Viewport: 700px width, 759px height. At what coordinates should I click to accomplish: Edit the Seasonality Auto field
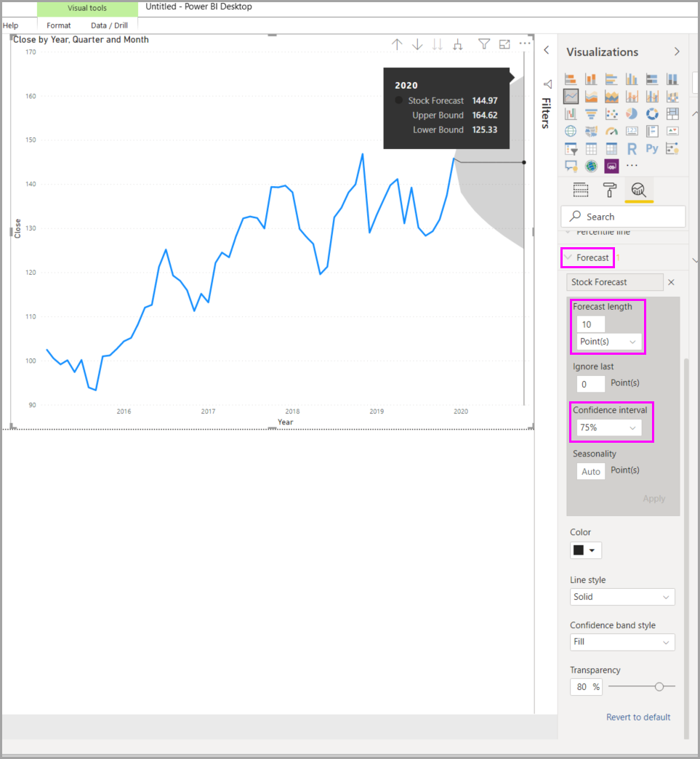click(x=590, y=472)
